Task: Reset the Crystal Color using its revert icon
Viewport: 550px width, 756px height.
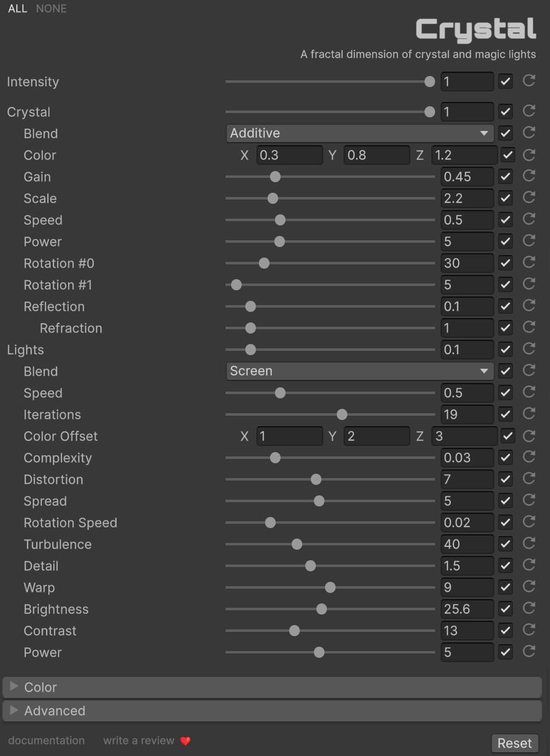Action: [x=529, y=154]
